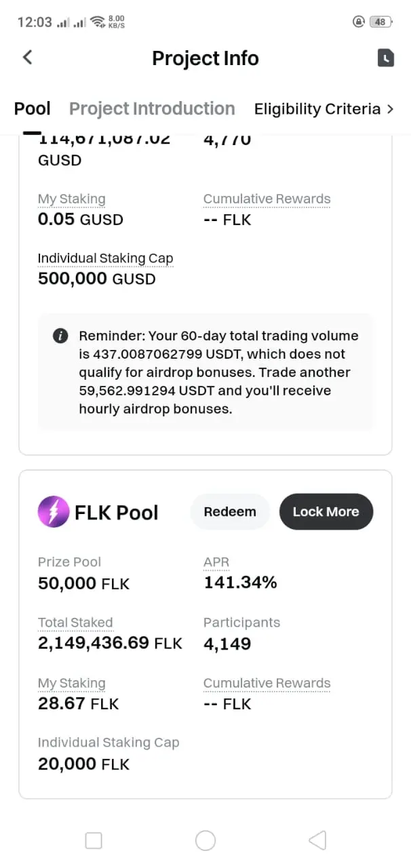Screen dimensions: 411x868
Task: Tap the back arrow icon
Action: click(28, 57)
